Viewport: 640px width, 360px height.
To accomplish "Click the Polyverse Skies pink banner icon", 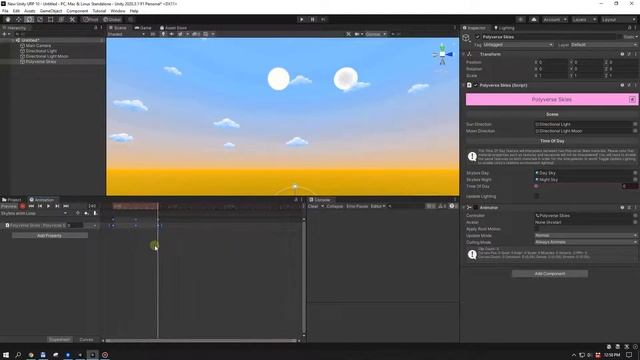I will pos(632,99).
